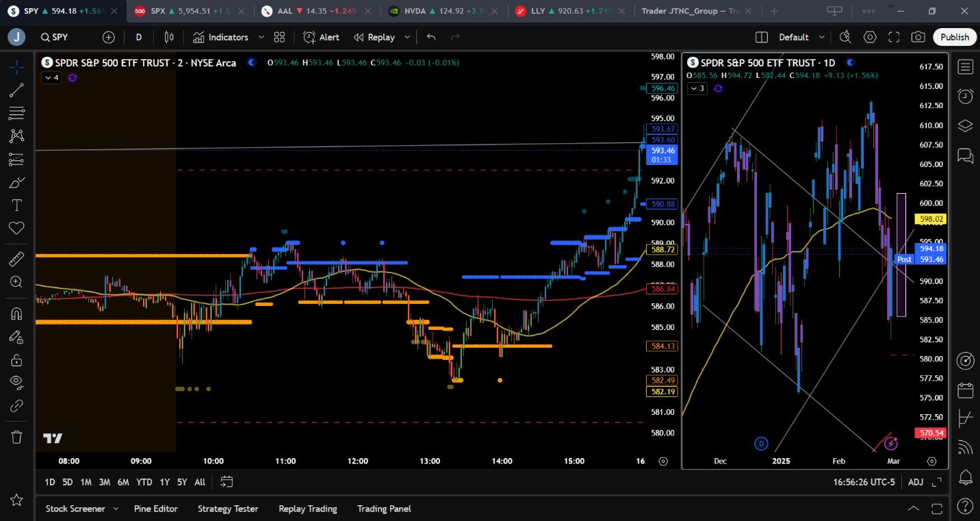The image size is (980, 521).
Task: Remove drawings with the trash icon
Action: (16, 437)
